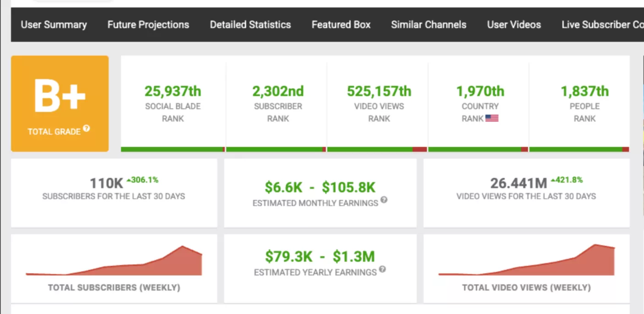Switch to the Future Projections tab

(x=148, y=25)
